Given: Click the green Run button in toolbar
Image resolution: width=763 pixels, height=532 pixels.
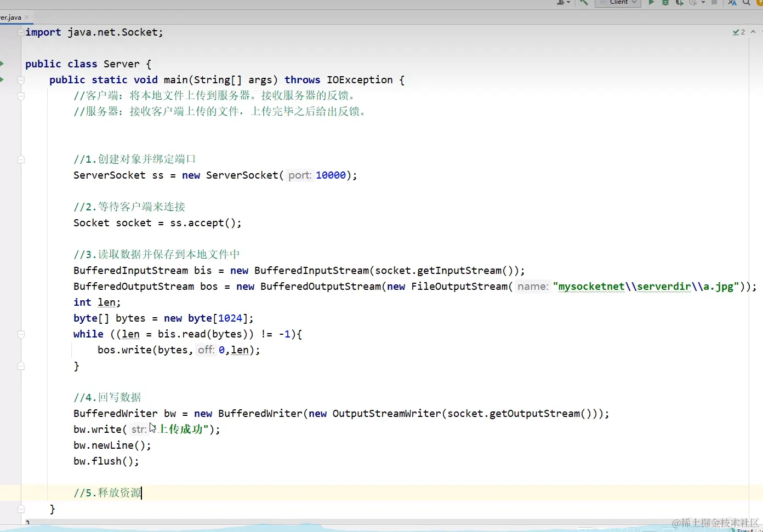Looking at the screenshot, I should (x=651, y=3).
